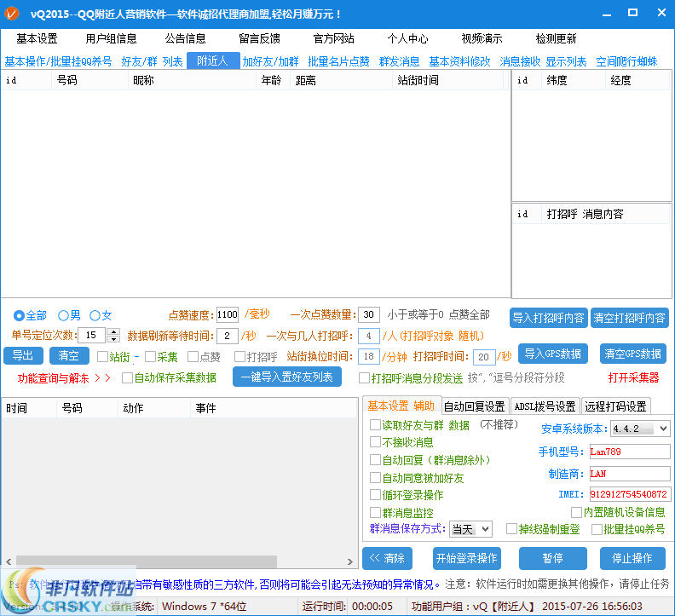Image resolution: width=675 pixels, height=616 pixels.
Task: Open the 留言反馈 menu
Action: [260, 38]
